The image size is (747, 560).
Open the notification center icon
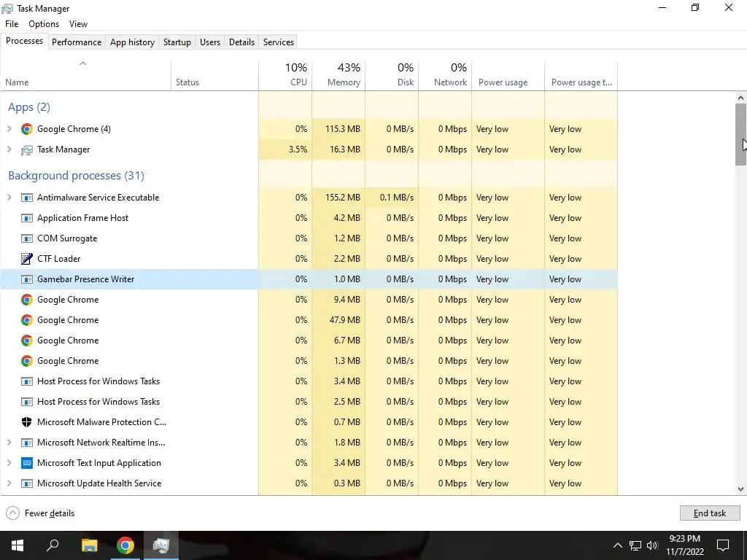tap(723, 545)
